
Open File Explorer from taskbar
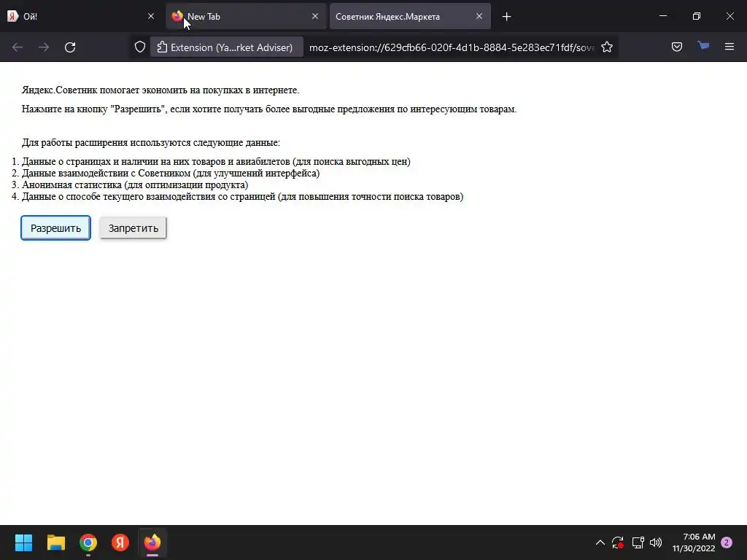(x=56, y=542)
